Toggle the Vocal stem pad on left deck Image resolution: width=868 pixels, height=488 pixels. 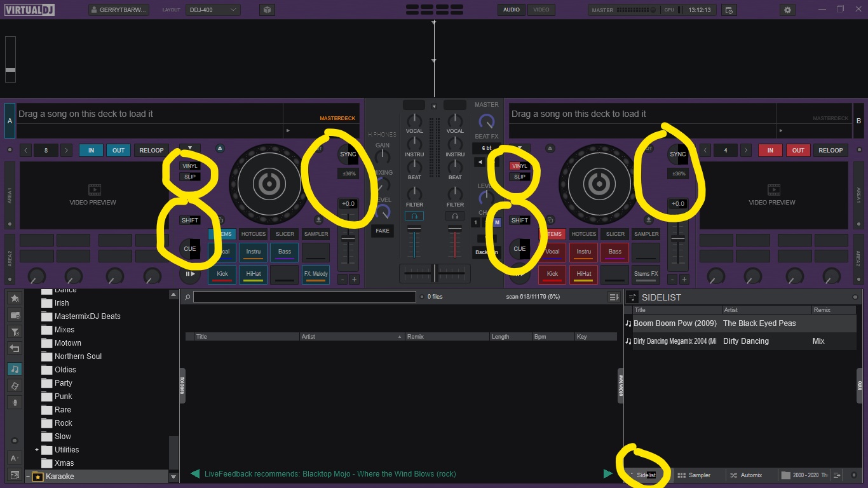[x=222, y=253]
